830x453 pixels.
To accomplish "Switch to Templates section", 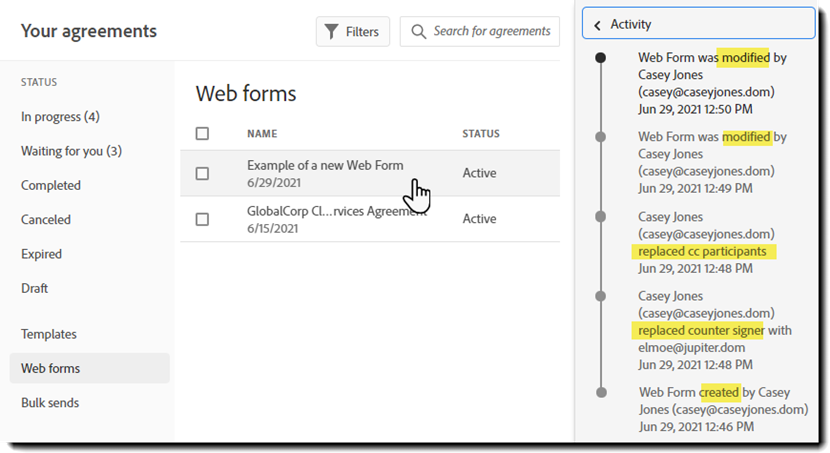I will pos(49,334).
